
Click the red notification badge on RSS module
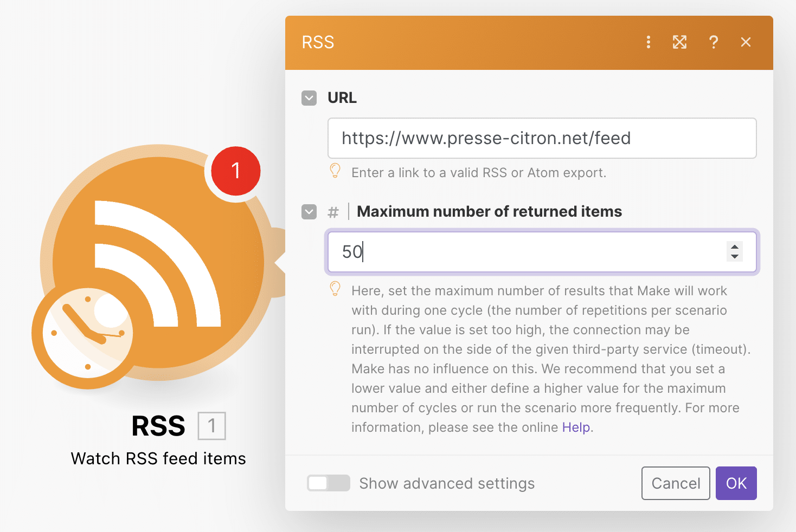pyautogui.click(x=235, y=171)
